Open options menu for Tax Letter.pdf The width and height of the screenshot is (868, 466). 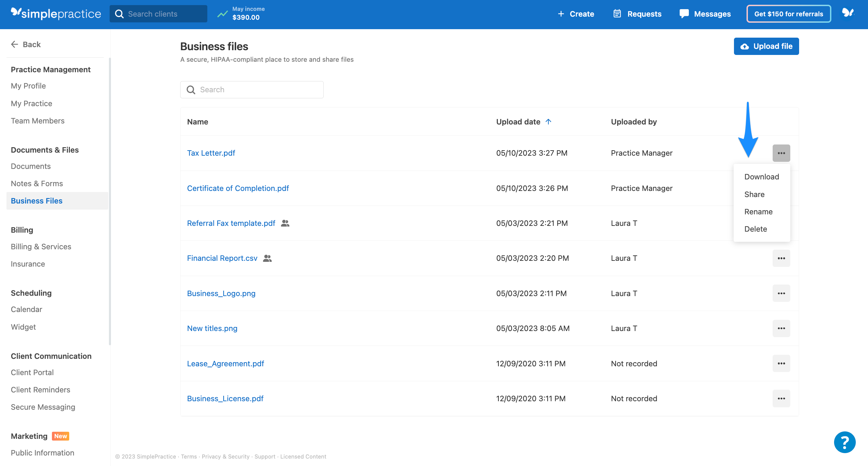[x=781, y=153]
